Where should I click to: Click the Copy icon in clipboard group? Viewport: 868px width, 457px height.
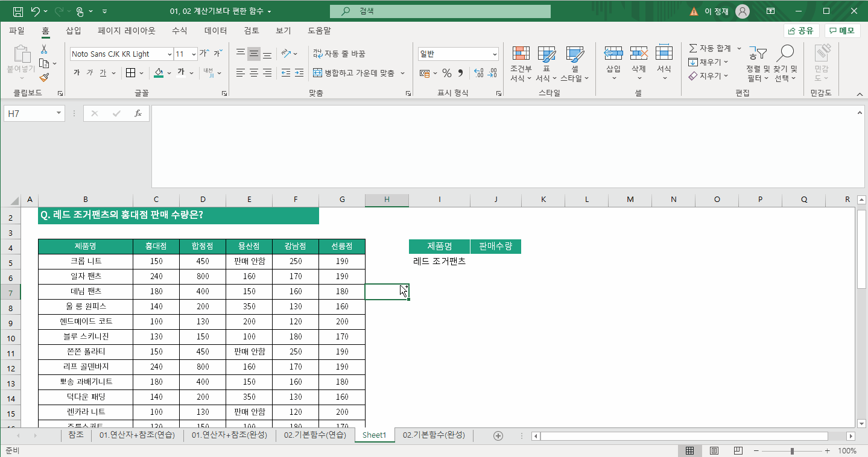point(44,63)
